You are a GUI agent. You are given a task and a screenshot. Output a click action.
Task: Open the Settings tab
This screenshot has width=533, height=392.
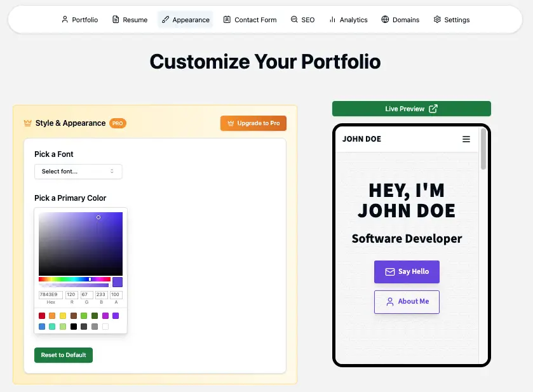point(451,20)
